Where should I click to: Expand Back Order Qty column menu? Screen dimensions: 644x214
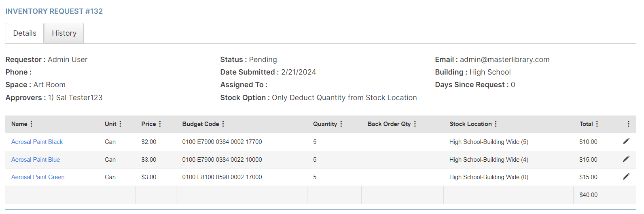(415, 124)
